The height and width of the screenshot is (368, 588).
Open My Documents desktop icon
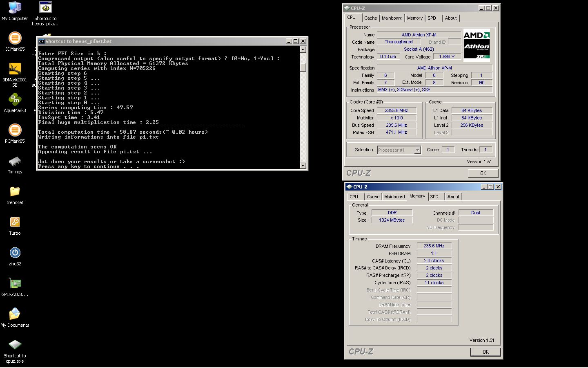pyautogui.click(x=15, y=318)
